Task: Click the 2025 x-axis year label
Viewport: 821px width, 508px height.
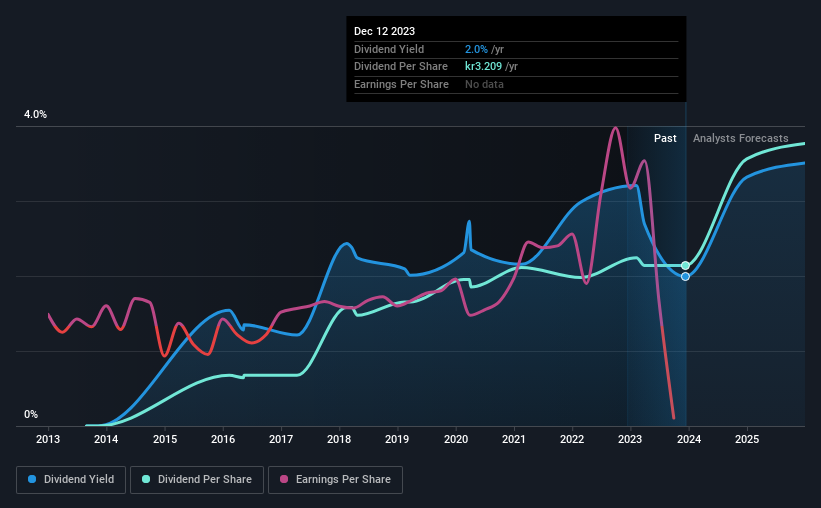Action: coord(747,439)
